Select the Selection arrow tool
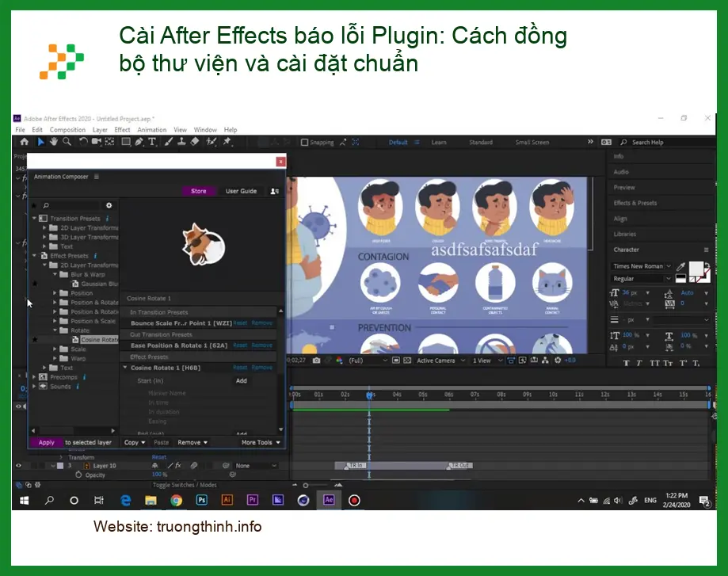Viewport: 728px width, 576px height. pos(40,142)
